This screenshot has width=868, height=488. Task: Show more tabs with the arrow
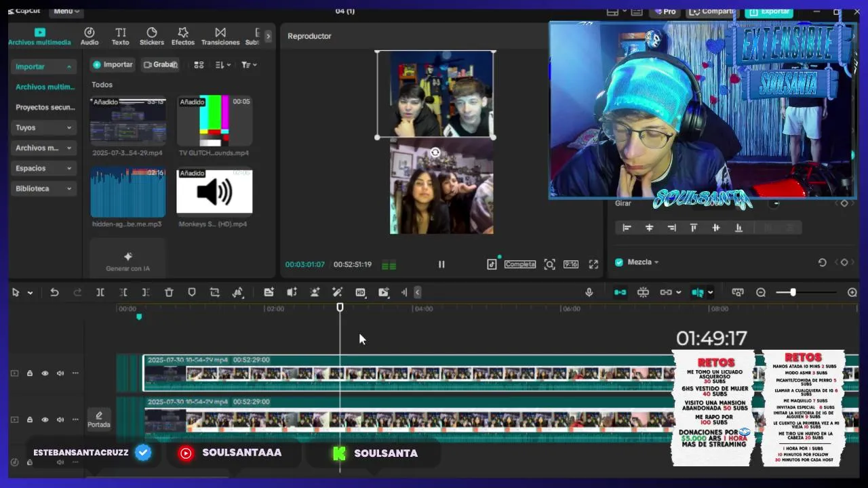269,36
